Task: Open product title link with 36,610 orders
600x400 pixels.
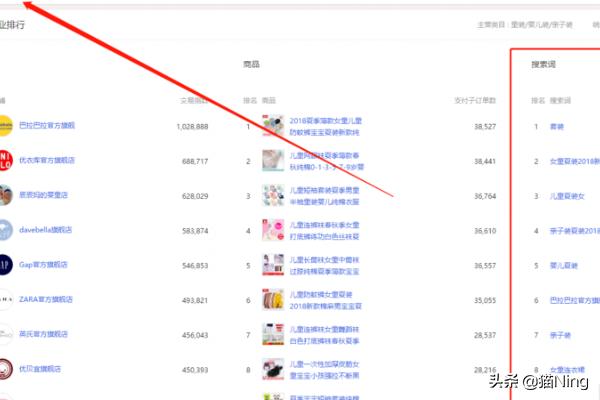Action: (x=324, y=231)
